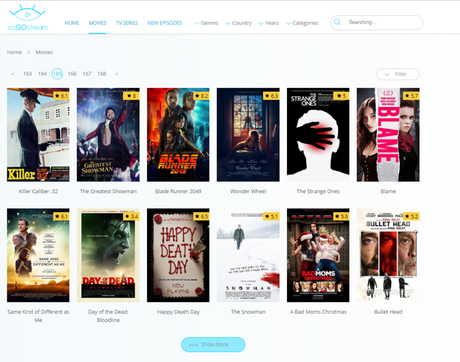460x362 pixels.
Task: Expand the Filter dropdown
Action: coord(398,74)
